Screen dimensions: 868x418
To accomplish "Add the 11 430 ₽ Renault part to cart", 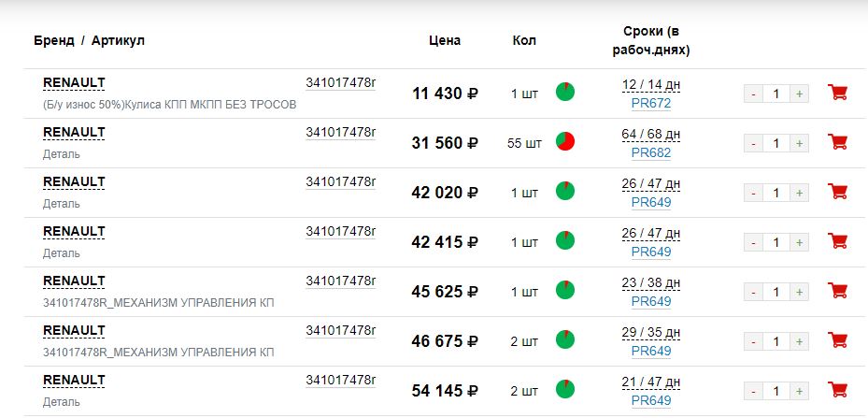I will 838,93.
